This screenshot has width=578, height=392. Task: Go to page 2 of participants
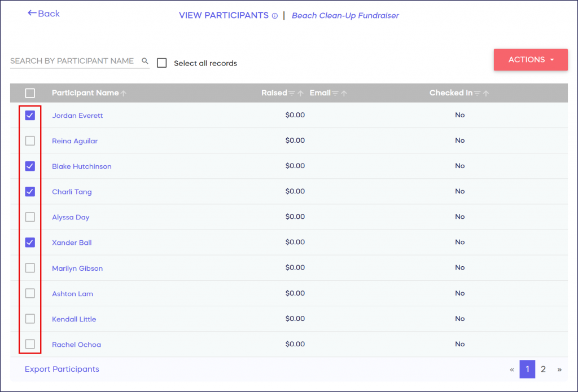pyautogui.click(x=543, y=369)
